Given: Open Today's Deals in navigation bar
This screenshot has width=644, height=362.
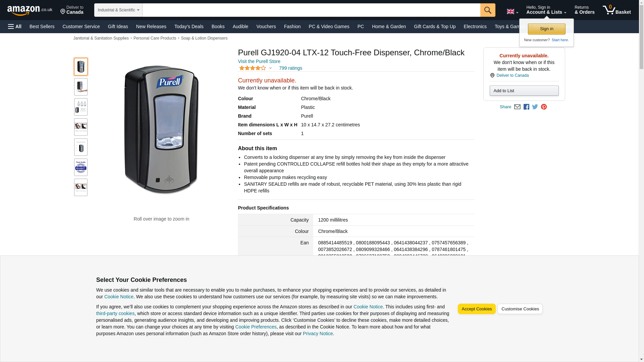Looking at the screenshot, I should point(189,26).
